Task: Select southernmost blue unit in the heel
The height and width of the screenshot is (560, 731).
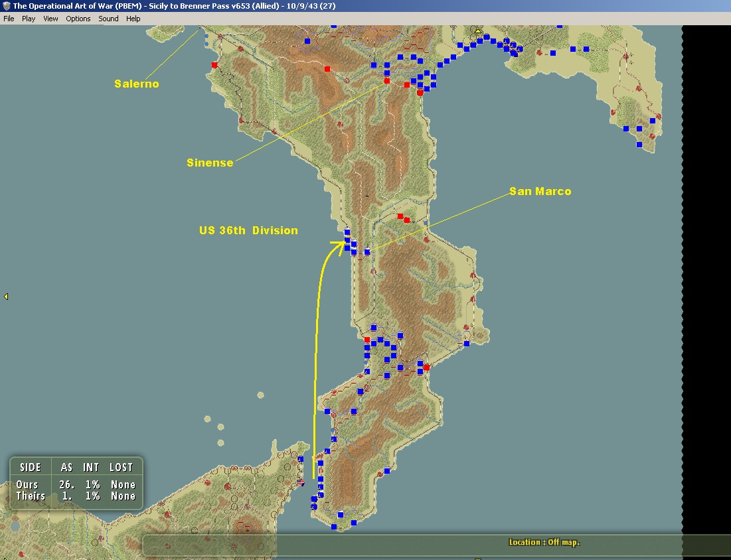Action: click(639, 145)
